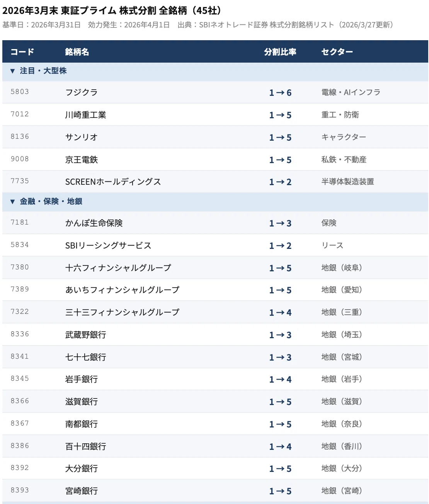Screen dimensions: 429x504
Task: Select stock code 5803
Action: coord(20,92)
